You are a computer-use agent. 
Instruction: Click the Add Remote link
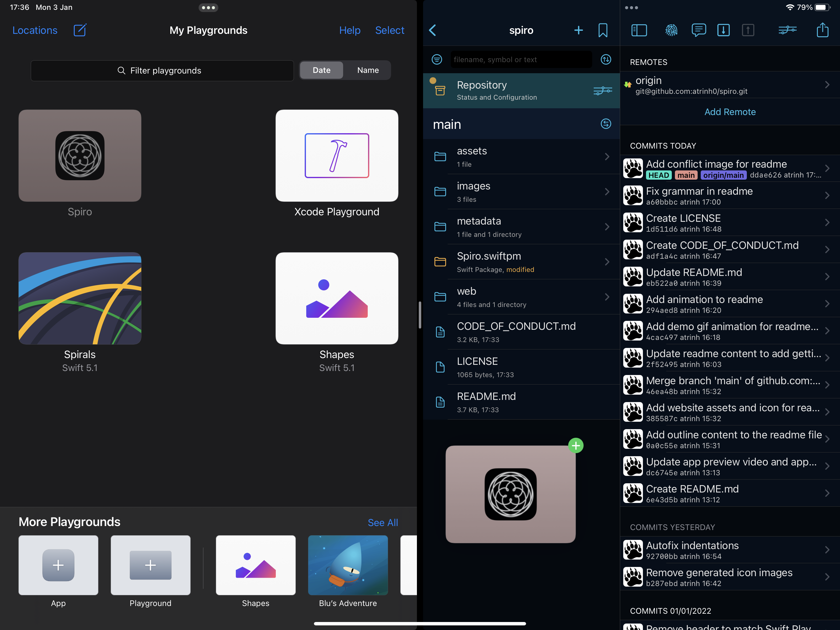point(730,112)
